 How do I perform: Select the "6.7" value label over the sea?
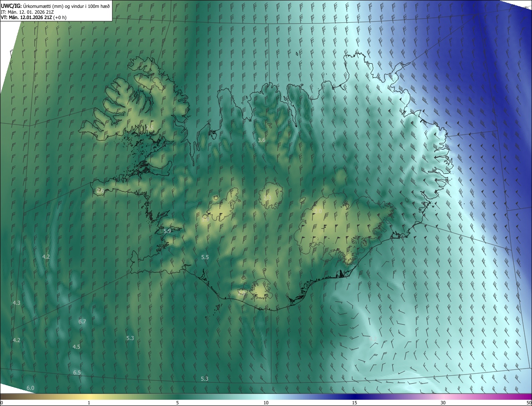point(82,322)
